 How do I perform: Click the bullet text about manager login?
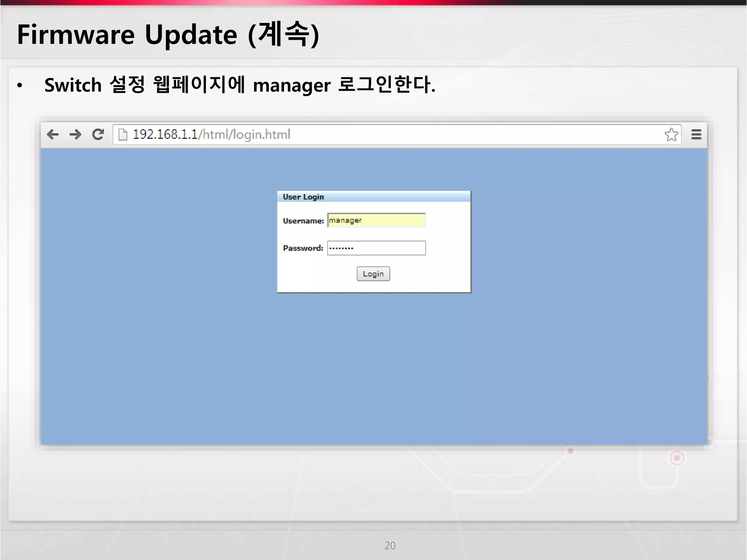pyautogui.click(x=240, y=85)
